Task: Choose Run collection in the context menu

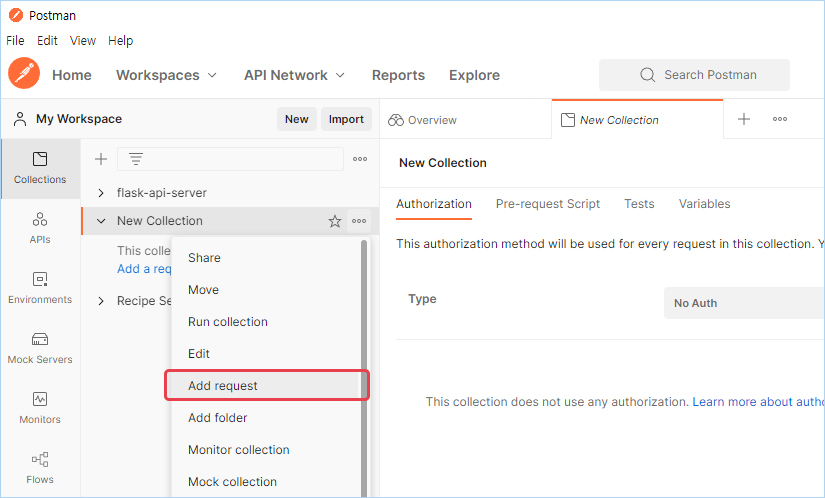Action: 266,322
